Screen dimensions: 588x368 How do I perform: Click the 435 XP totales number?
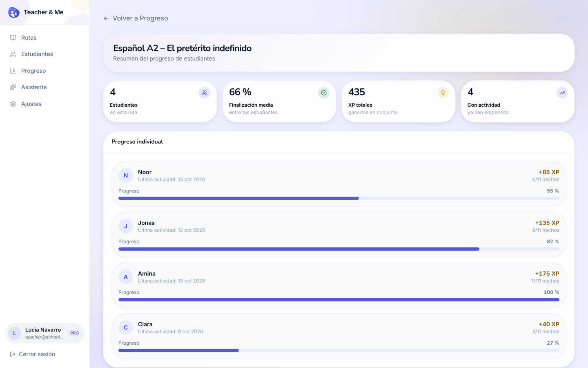(356, 92)
